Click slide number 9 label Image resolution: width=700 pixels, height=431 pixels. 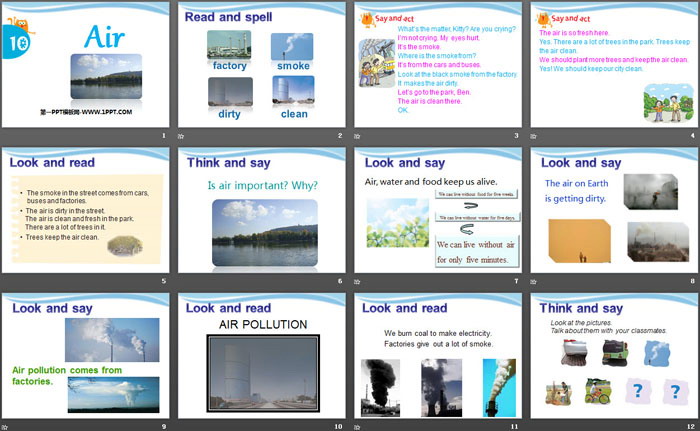point(164,427)
